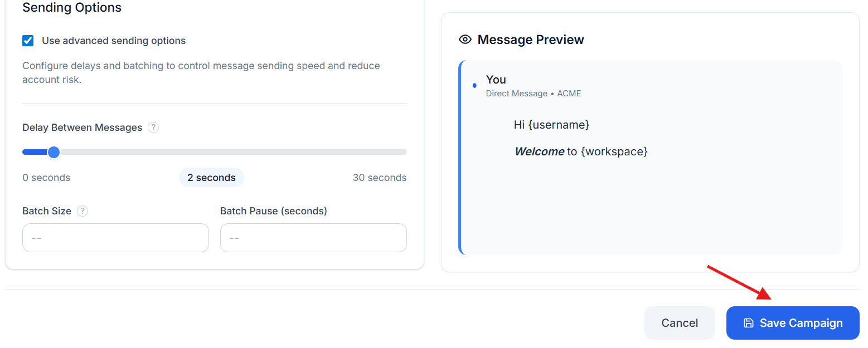Click the blue dot beside You sender
The height and width of the screenshot is (348, 868).
click(x=474, y=85)
